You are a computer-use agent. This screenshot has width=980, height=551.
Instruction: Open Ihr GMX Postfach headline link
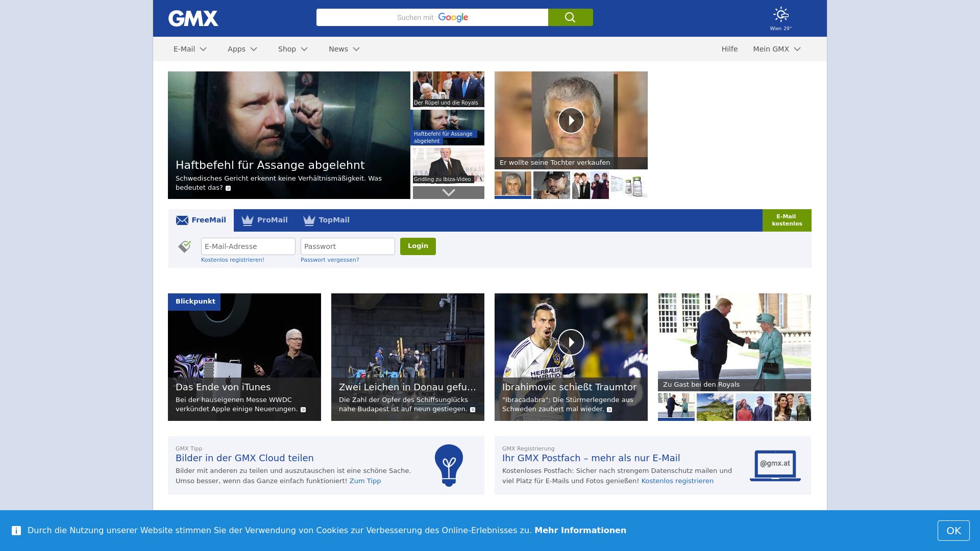(591, 458)
